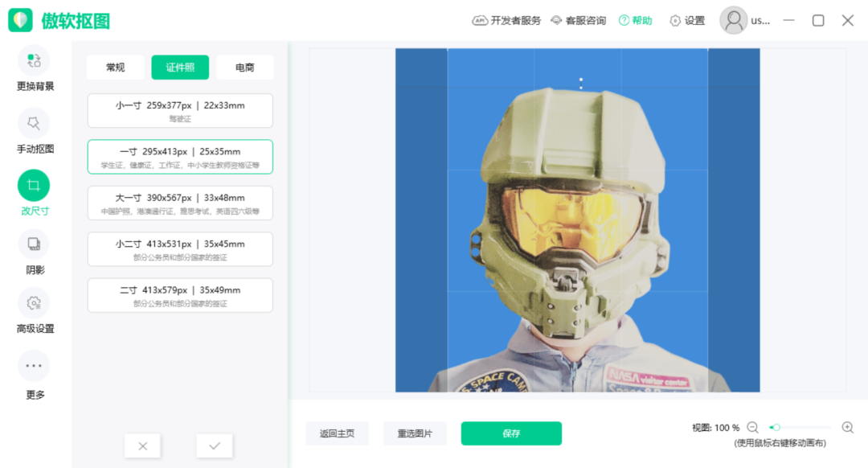Minimize the application window
The image size is (868, 468).
point(789,20)
